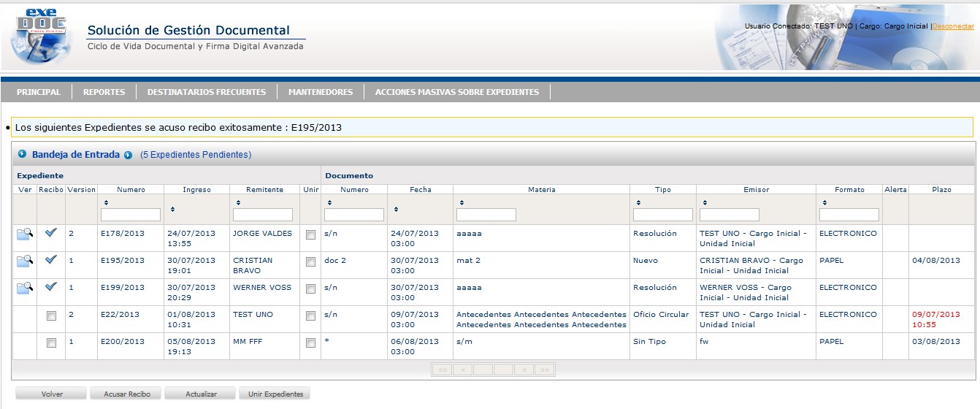
Task: Click the receipt checkmark for E199/2013
Action: (x=50, y=287)
